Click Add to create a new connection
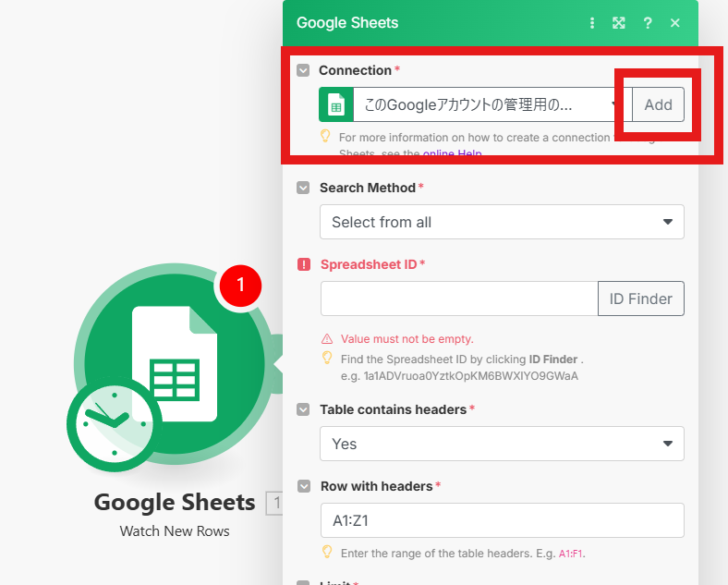728x585 pixels. click(658, 104)
